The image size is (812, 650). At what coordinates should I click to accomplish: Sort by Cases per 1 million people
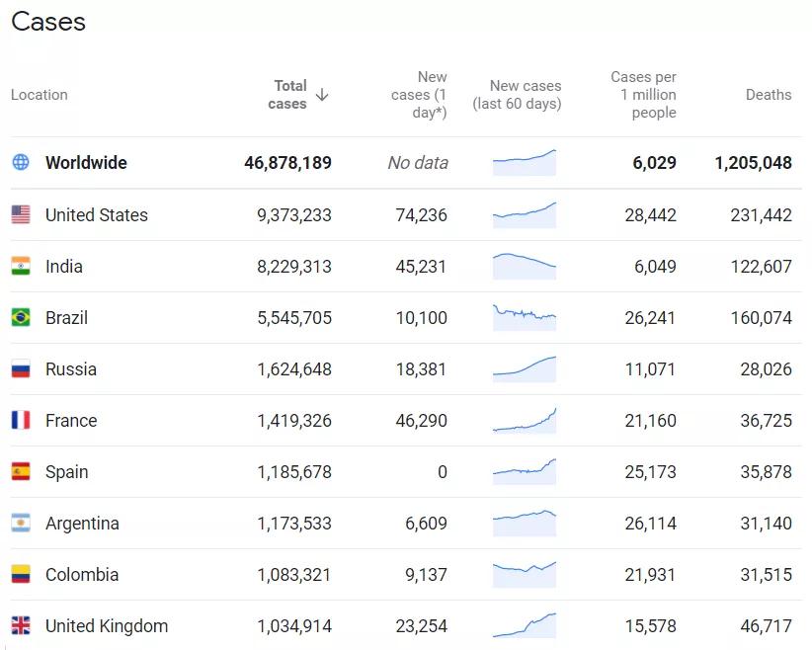pos(643,95)
